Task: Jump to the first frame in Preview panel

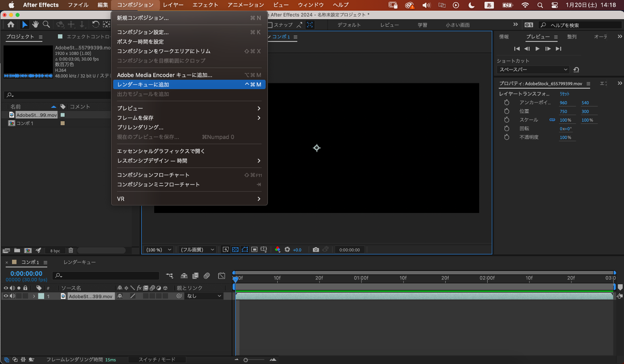Action: [517, 49]
